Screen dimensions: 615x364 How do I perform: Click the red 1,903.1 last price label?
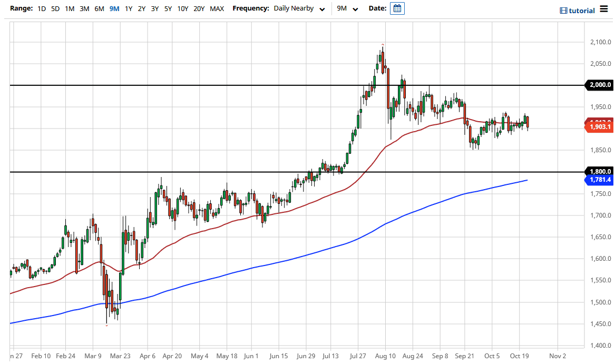pyautogui.click(x=599, y=127)
